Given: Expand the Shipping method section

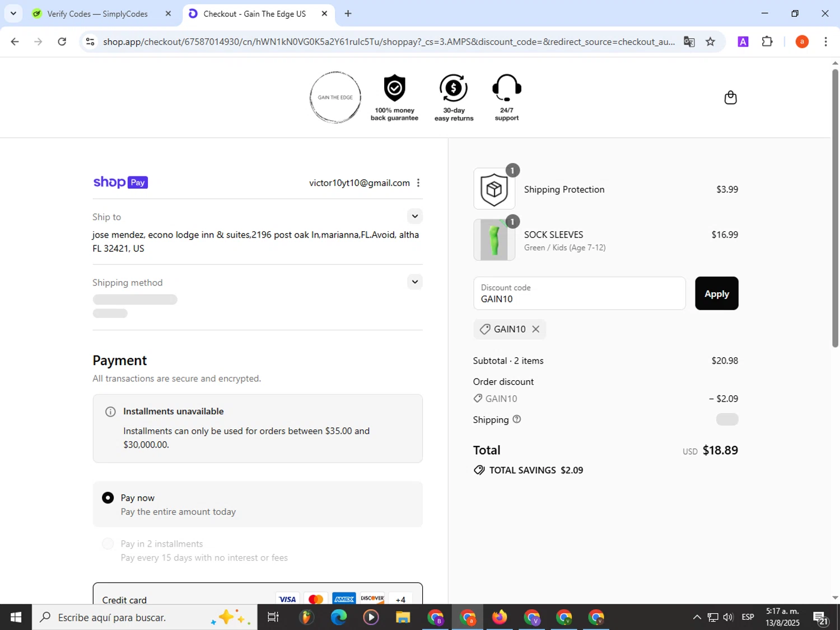Looking at the screenshot, I should coord(414,282).
